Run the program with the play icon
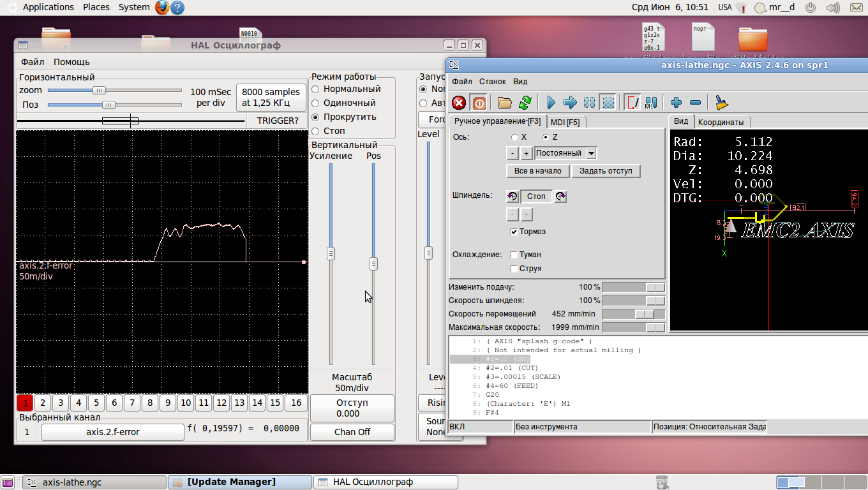Image resolution: width=868 pixels, height=490 pixels. 551,103
